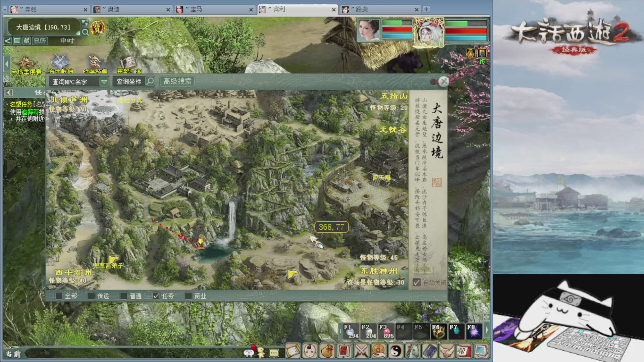
Task: Open the task scroll icon in bottom bar
Action: 293,351
